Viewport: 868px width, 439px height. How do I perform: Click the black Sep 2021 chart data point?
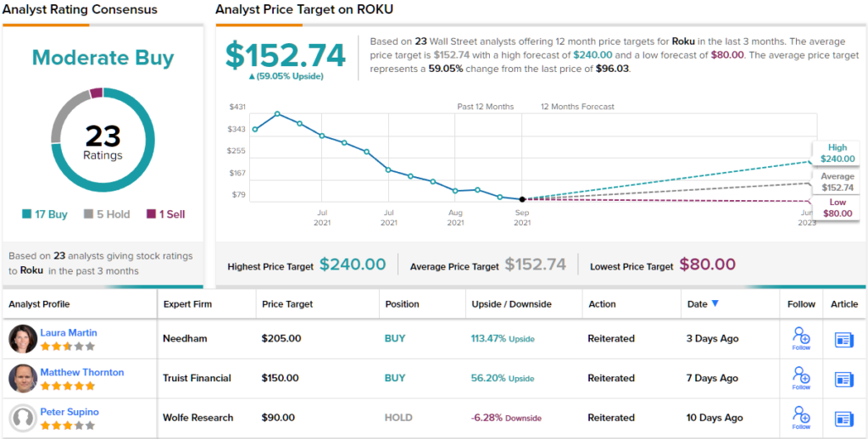pos(522,199)
